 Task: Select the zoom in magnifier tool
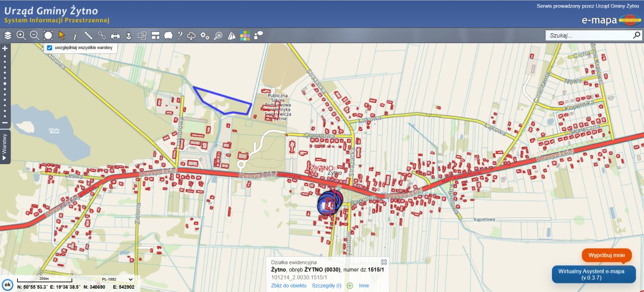pos(21,35)
